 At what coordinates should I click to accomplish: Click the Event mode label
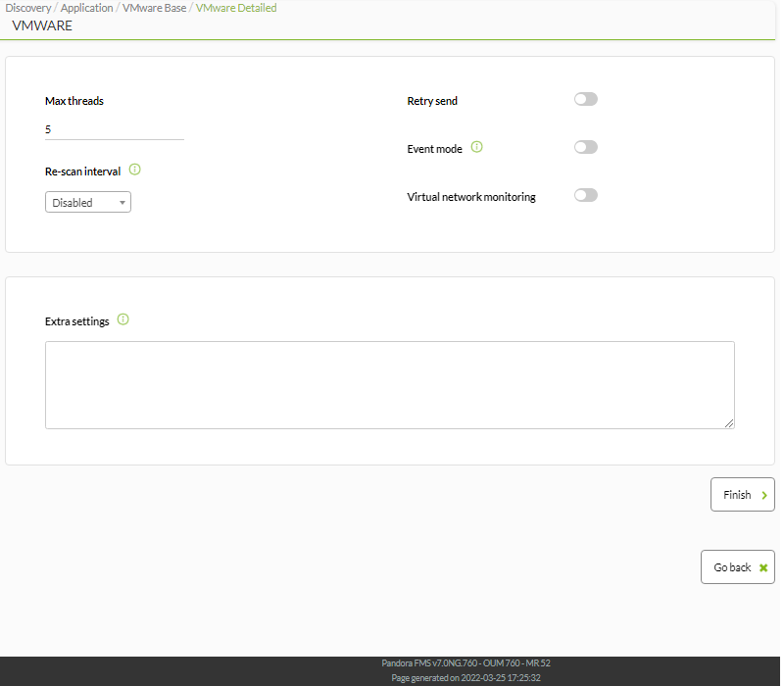coord(434,149)
